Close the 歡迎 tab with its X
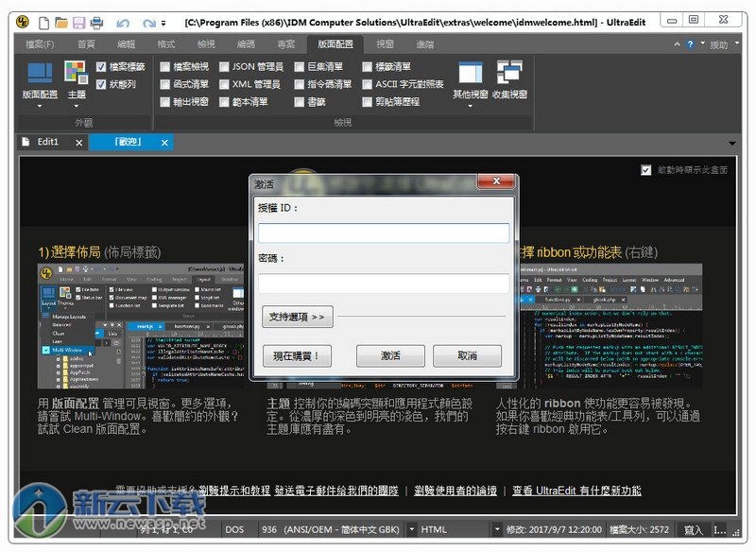Viewport: 756px width, 552px height. click(x=164, y=143)
